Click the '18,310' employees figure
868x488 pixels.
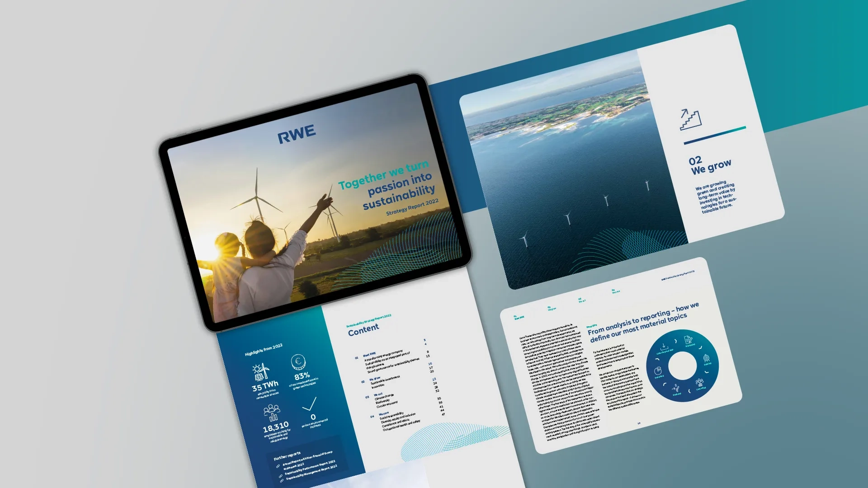pos(276,427)
